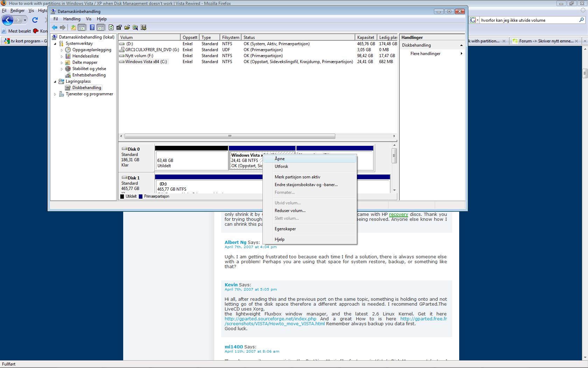Expand Tjenester og programmer node
588x368 pixels.
coord(55,94)
